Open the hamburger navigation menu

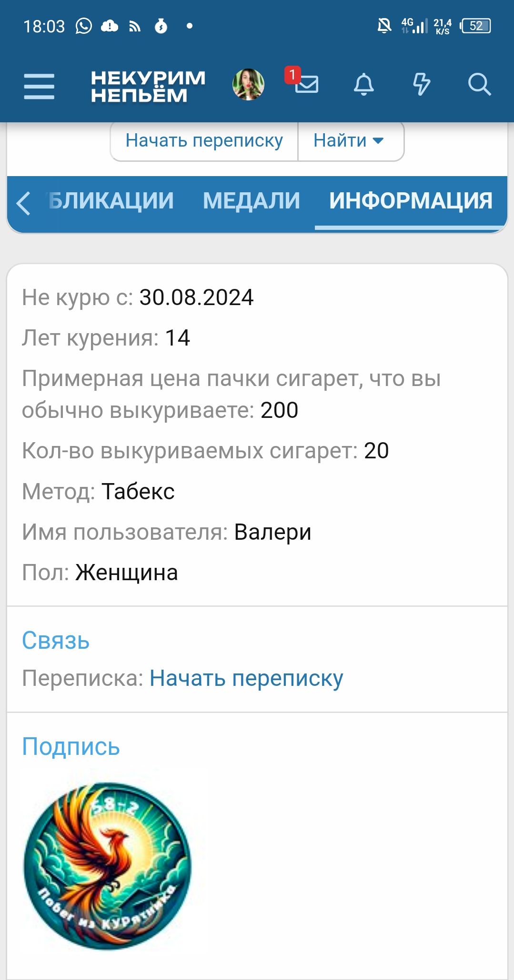[x=39, y=86]
